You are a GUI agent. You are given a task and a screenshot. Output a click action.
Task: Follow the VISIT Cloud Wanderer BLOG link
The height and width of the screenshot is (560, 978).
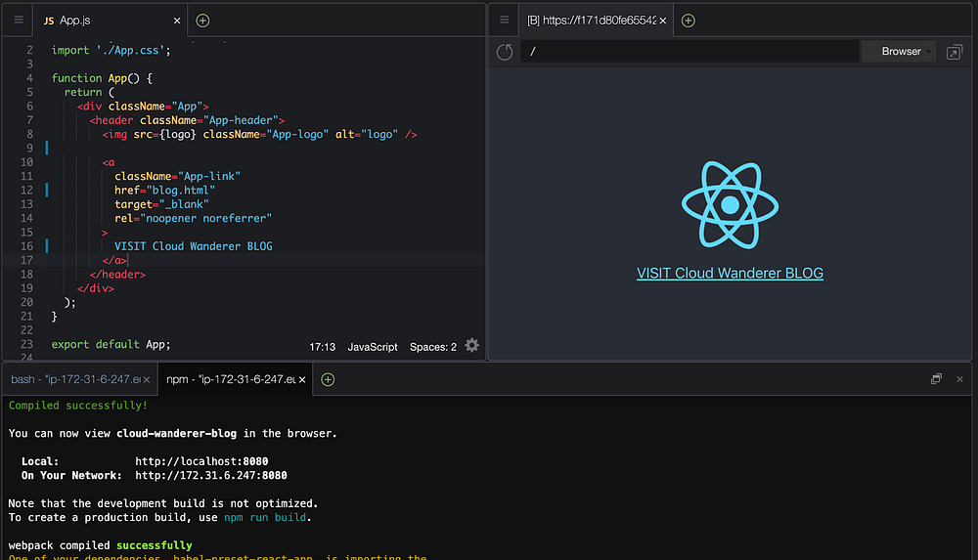tap(730, 273)
